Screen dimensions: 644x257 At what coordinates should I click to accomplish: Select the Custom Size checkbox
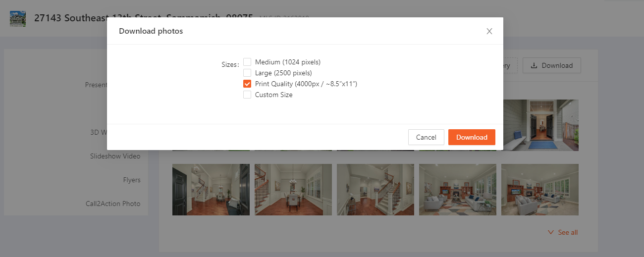point(247,95)
